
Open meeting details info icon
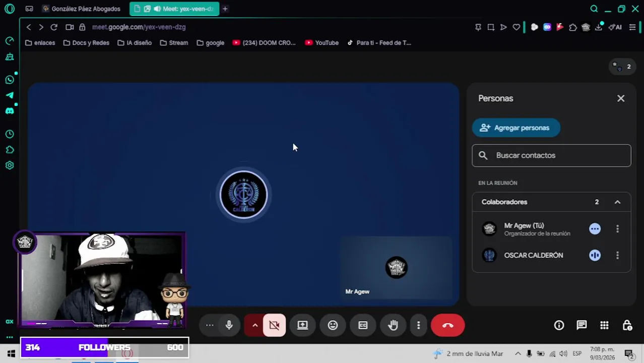[559, 325]
